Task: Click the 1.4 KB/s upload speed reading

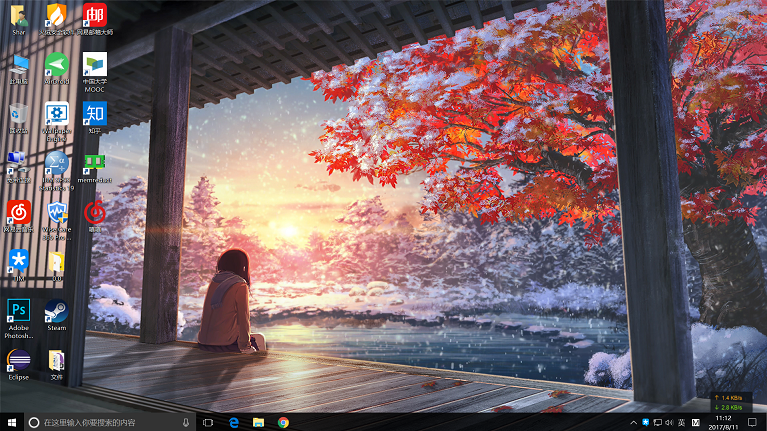Action: (x=728, y=398)
